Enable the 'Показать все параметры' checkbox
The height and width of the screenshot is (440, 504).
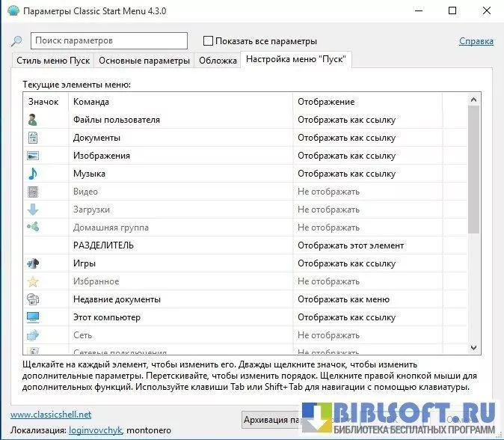tap(209, 41)
